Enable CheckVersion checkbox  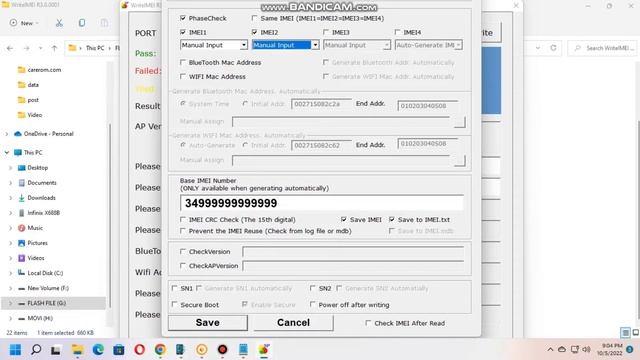[x=183, y=251]
